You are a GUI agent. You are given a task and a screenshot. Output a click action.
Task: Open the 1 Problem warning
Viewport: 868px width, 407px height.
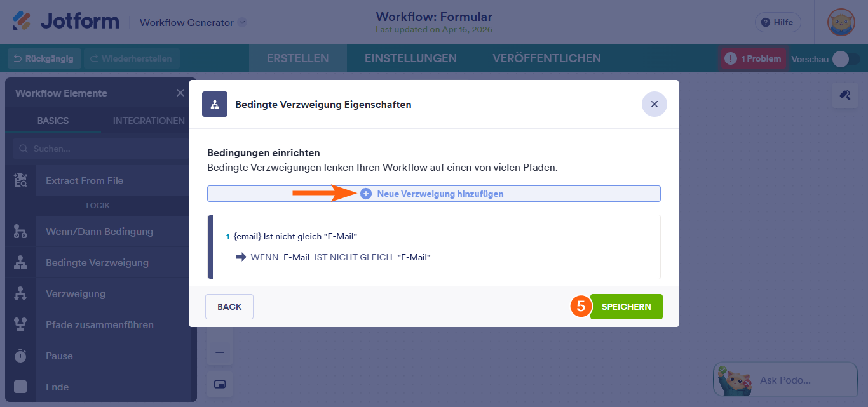pos(753,58)
